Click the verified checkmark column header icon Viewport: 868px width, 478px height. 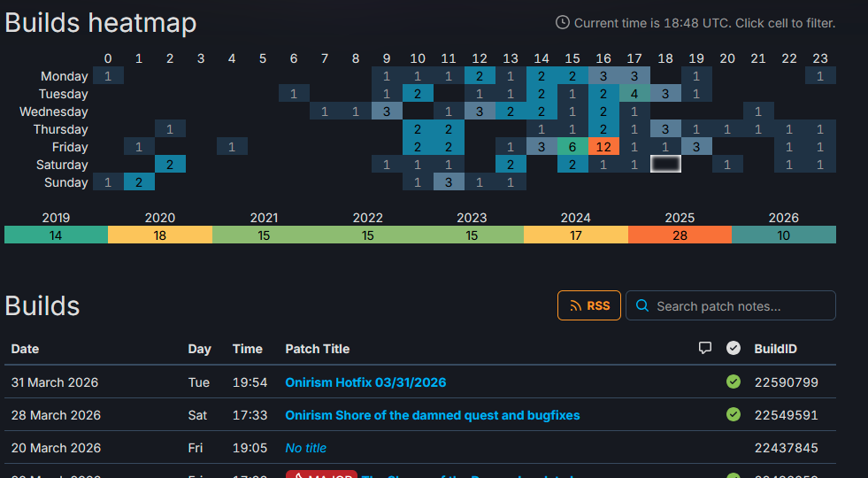[x=734, y=348]
